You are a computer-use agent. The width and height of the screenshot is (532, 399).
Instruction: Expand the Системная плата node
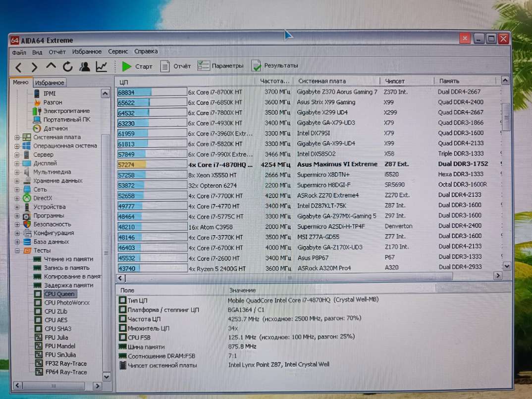17,138
